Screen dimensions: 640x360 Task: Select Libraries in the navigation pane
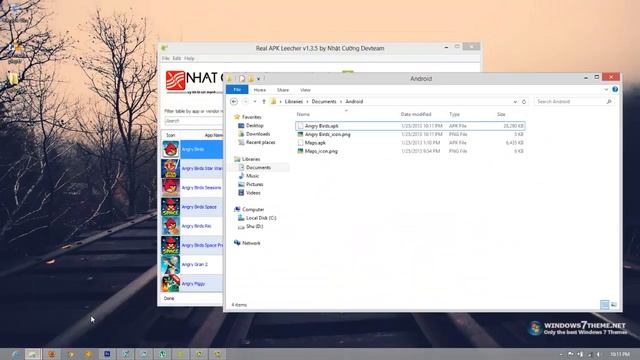[x=251, y=159]
